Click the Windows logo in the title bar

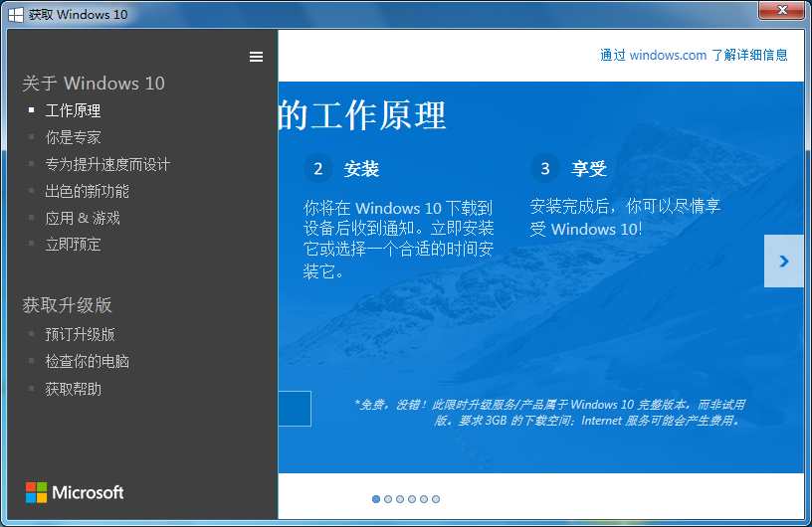coord(16,15)
